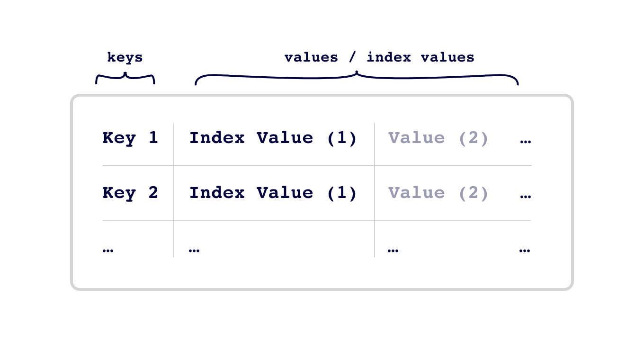Select the "Key 2" cell
This screenshot has height=341, width=644.
pyautogui.click(x=130, y=193)
